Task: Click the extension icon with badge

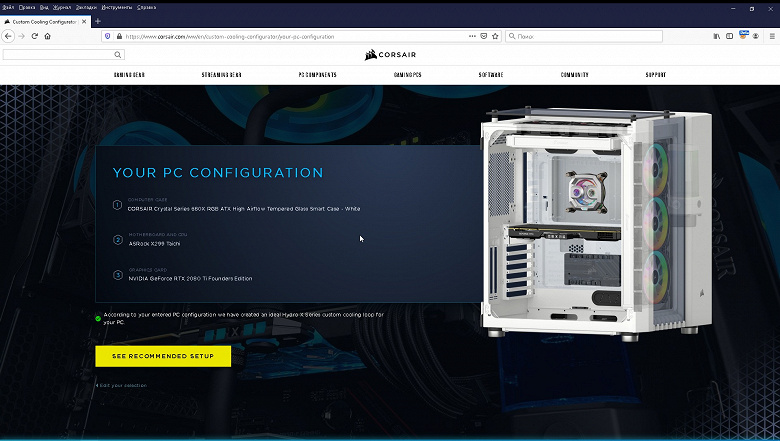Action: [743, 35]
